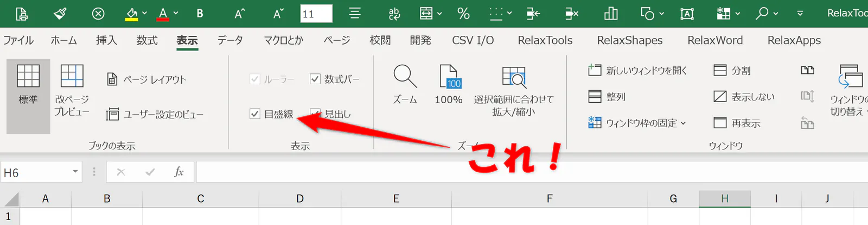Open the borders dropdown arrow
Screen dimensions: 868x225
[509, 13]
